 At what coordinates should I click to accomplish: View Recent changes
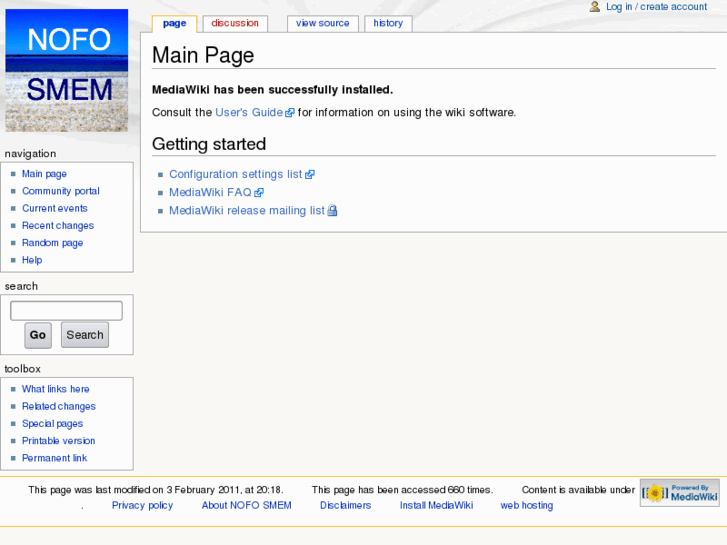click(x=58, y=225)
